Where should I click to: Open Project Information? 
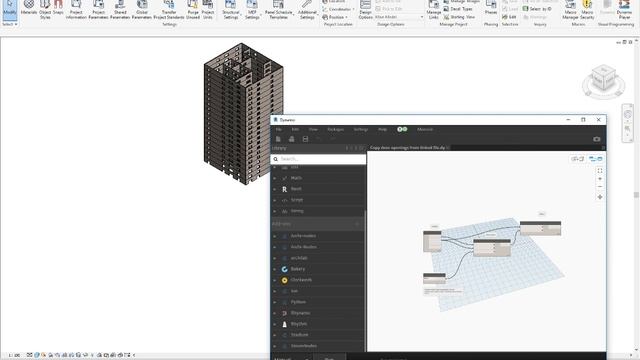[76, 9]
